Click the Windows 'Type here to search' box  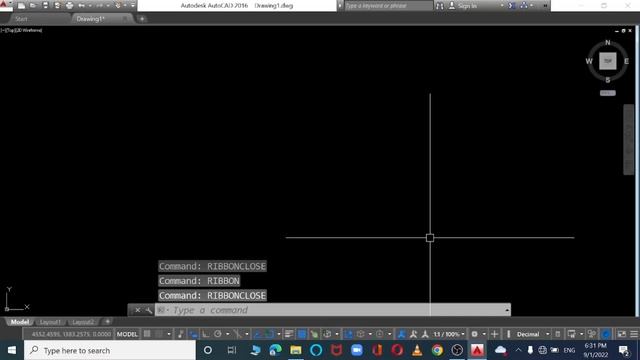coord(110,350)
